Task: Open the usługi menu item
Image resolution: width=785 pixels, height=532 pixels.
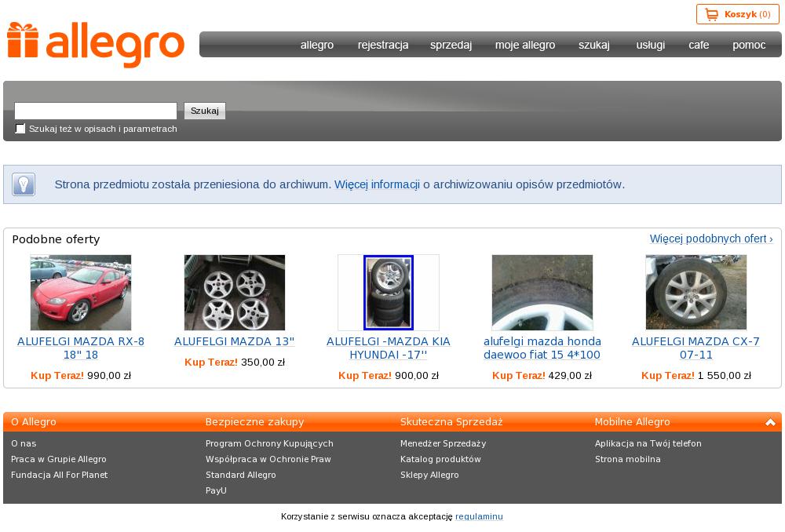Action: (x=650, y=45)
